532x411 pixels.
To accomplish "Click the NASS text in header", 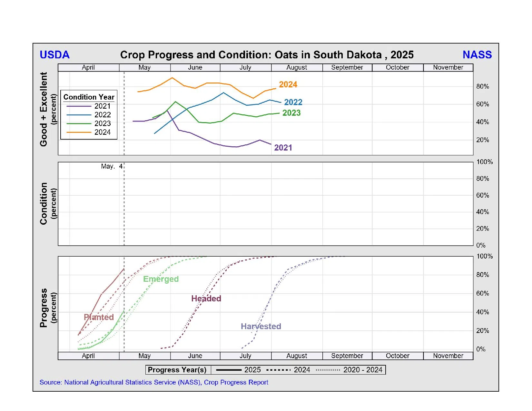I will pyautogui.click(x=477, y=55).
